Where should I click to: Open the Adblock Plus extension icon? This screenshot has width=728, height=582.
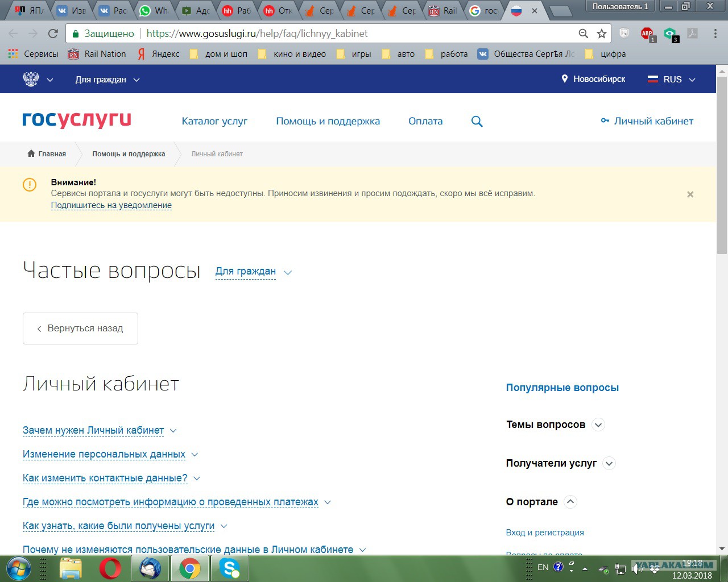click(647, 34)
